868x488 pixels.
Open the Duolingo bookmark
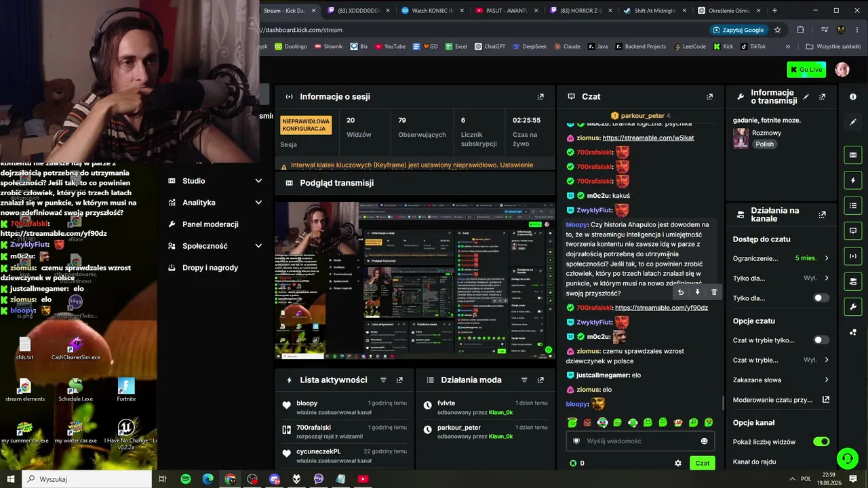coord(290,47)
